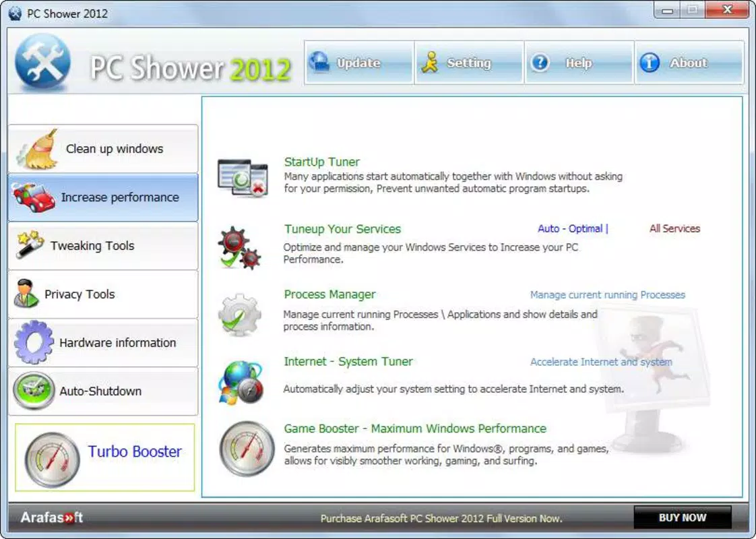Image resolution: width=756 pixels, height=539 pixels.
Task: Click the StartUp Tuner windows icon
Action: click(x=243, y=178)
